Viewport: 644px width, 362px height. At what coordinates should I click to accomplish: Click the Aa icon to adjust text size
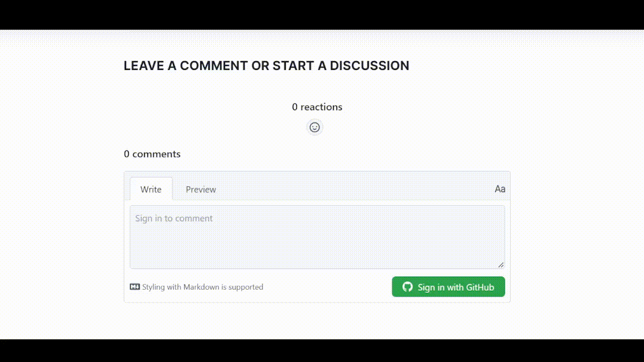pyautogui.click(x=500, y=189)
